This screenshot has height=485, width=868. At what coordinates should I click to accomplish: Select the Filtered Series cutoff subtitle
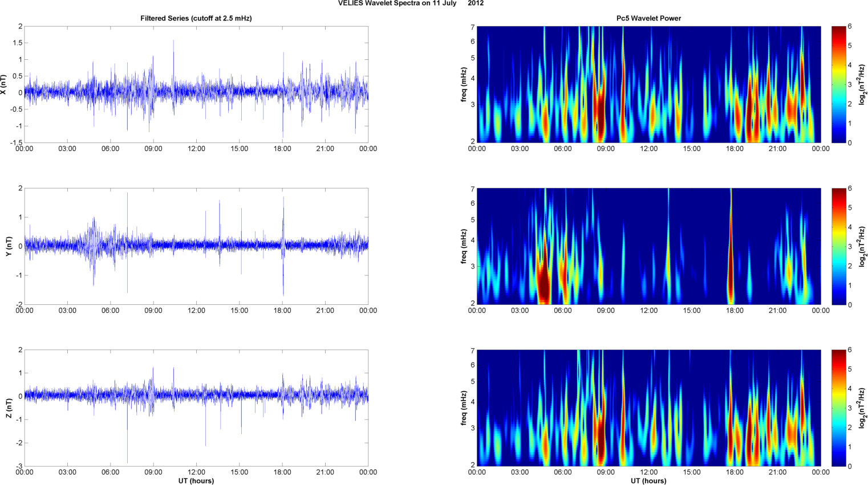pyautogui.click(x=196, y=18)
